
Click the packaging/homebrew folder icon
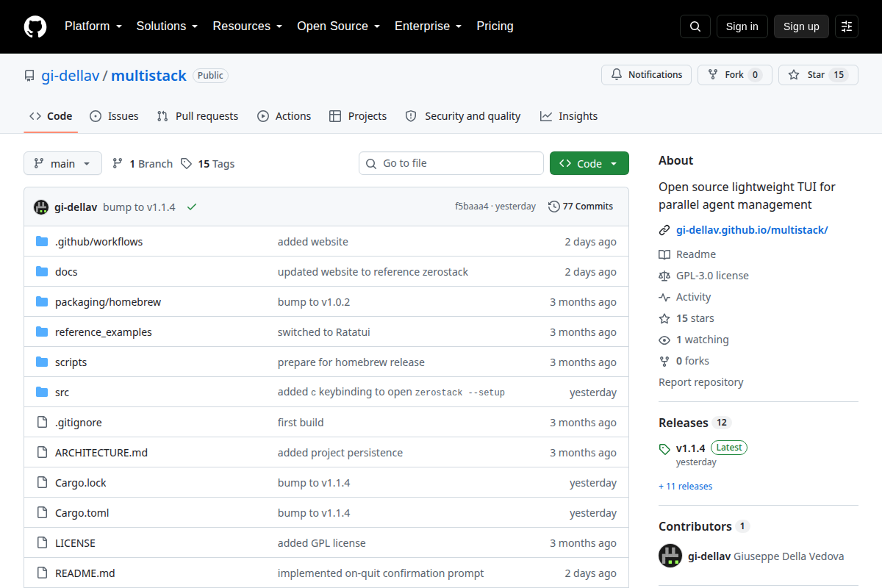pyautogui.click(x=42, y=302)
